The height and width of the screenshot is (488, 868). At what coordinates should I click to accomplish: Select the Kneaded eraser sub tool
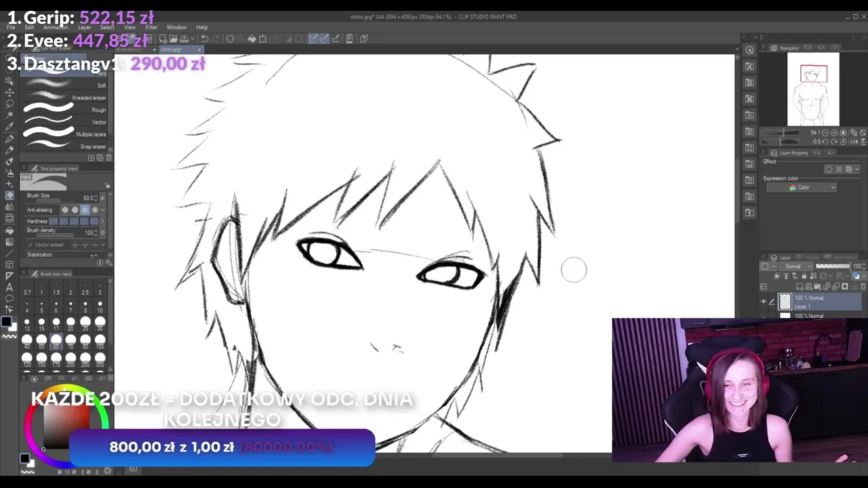64,98
